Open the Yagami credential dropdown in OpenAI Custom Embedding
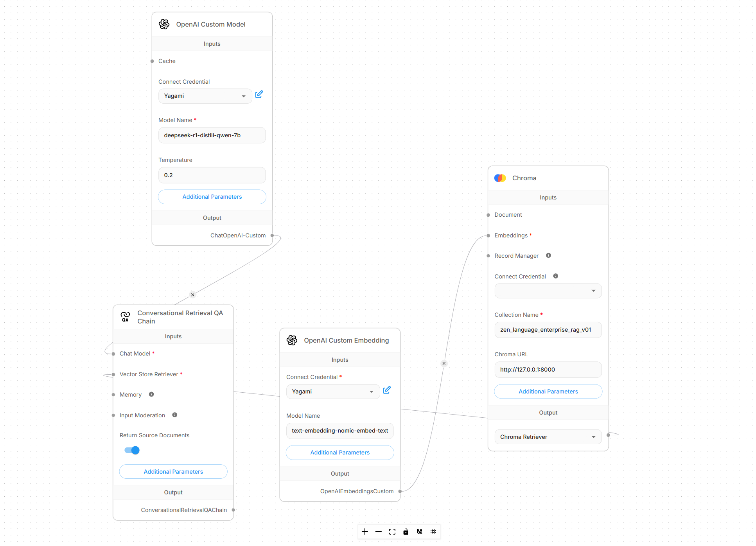 pyautogui.click(x=333, y=392)
